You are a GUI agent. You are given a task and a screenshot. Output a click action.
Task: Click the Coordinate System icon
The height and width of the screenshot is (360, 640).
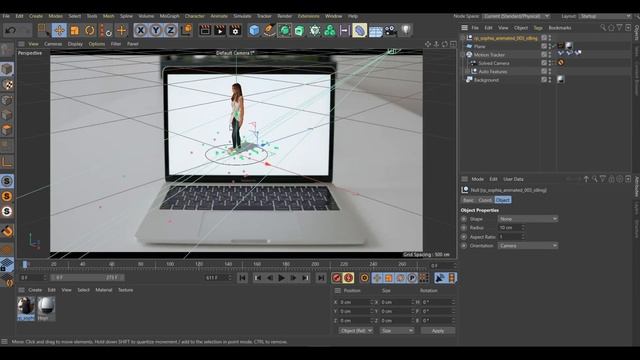[186, 30]
